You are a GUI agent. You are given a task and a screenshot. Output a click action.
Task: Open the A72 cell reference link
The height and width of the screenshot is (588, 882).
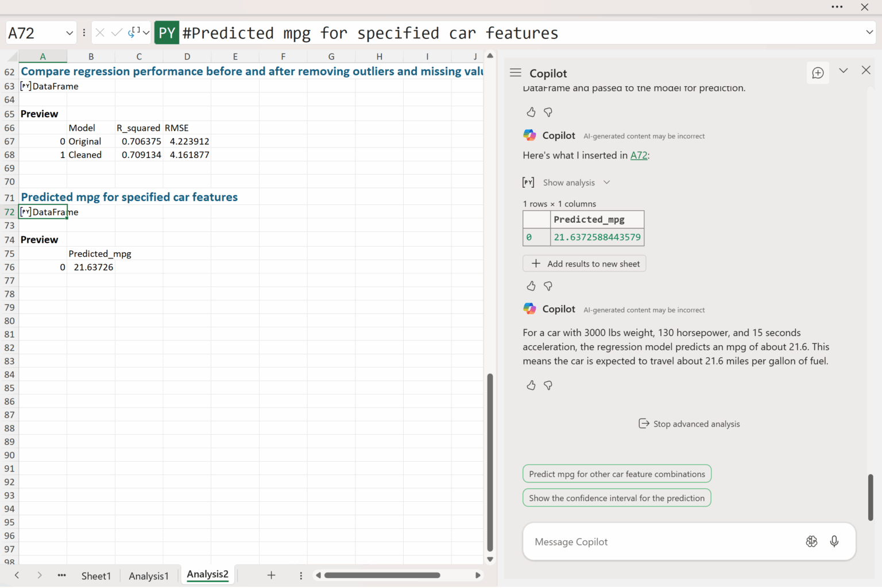click(639, 155)
